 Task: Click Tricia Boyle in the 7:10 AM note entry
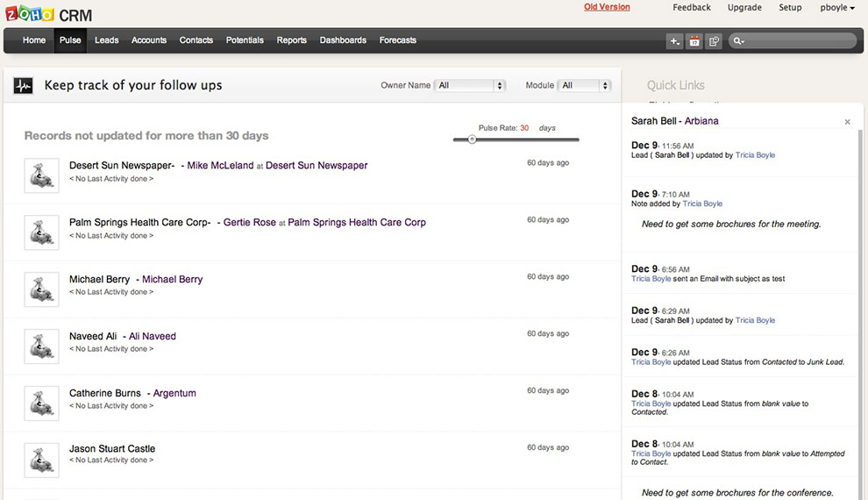click(x=702, y=204)
